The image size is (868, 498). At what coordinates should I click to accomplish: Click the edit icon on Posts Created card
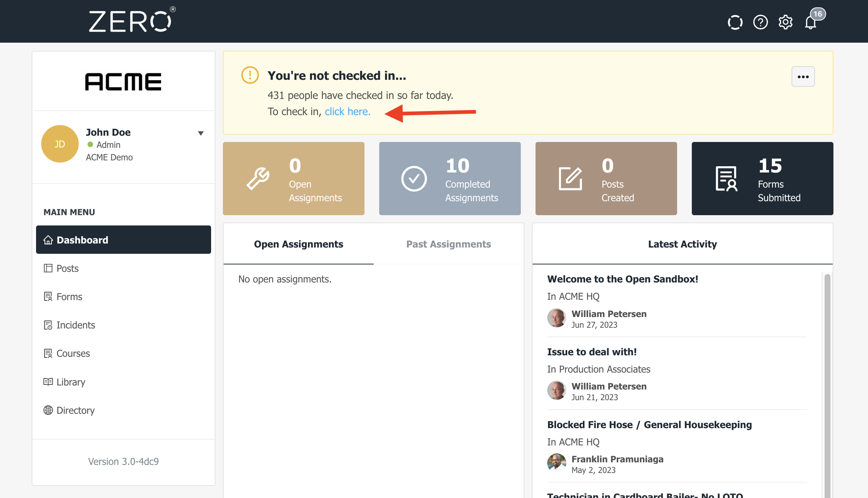point(570,179)
